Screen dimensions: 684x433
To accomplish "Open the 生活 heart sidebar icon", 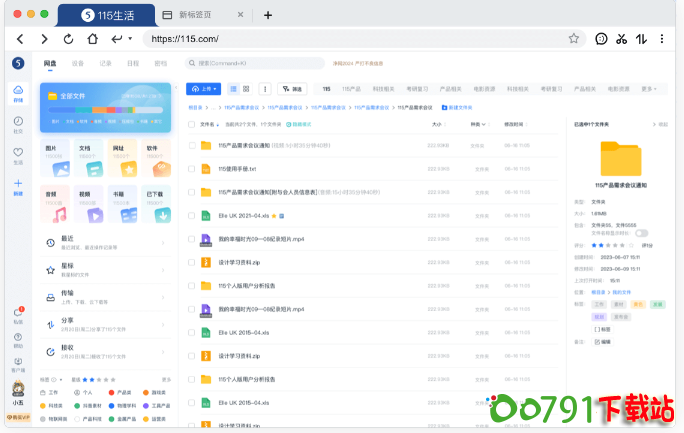I will pyautogui.click(x=18, y=156).
